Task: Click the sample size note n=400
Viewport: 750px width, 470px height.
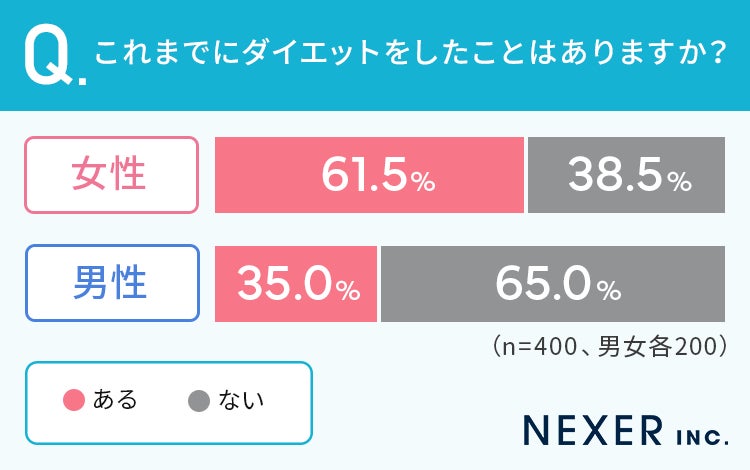Action: (610, 346)
